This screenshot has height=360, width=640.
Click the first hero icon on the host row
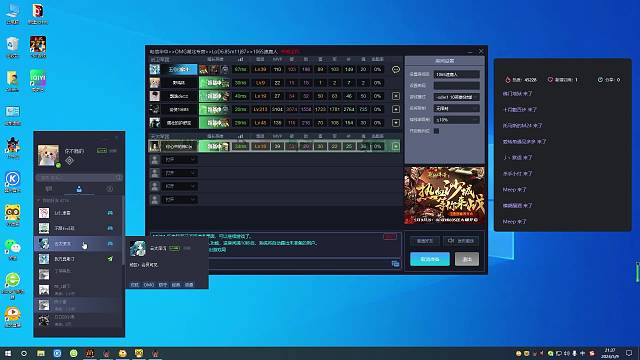click(204, 69)
